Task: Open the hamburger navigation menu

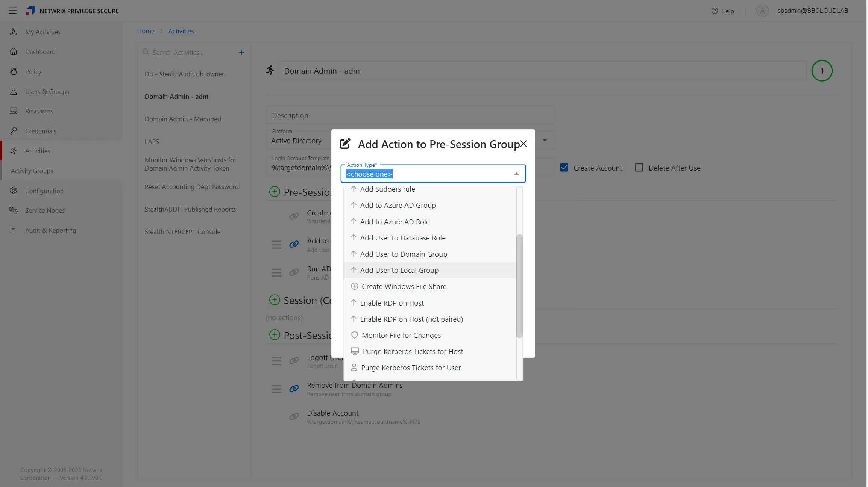Action: click(12, 11)
